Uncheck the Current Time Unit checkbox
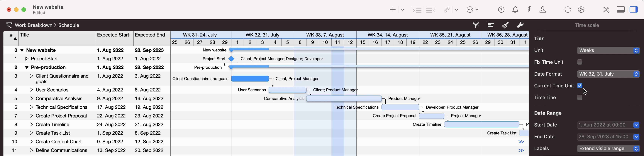The width and height of the screenshot is (644, 156). [579, 86]
